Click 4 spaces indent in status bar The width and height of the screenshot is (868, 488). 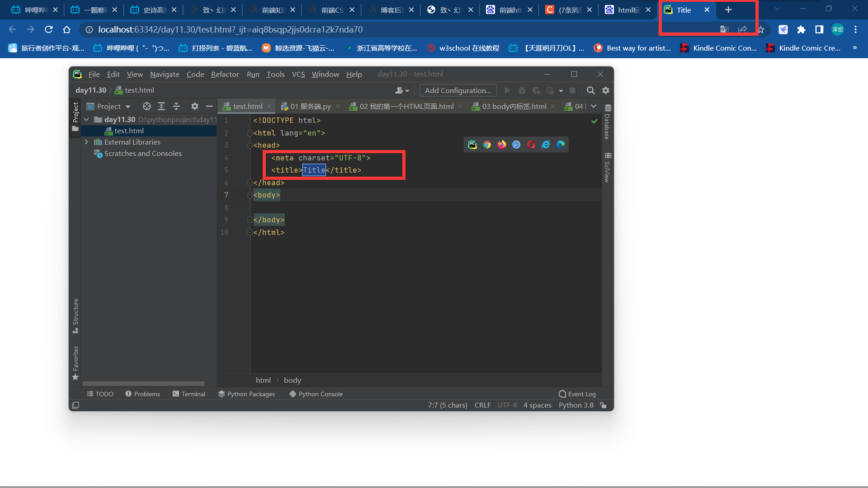point(537,405)
